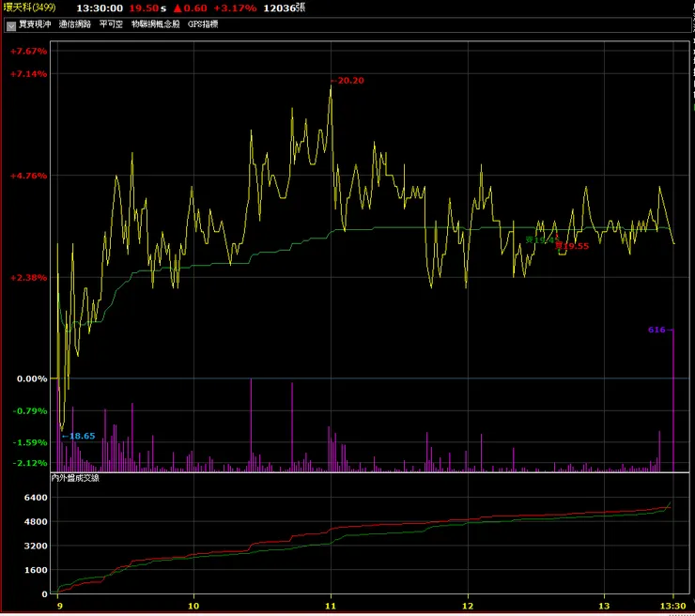This screenshot has width=695, height=616.
Task: Click the 10 o'clock time axis label
Action: pyautogui.click(x=193, y=606)
